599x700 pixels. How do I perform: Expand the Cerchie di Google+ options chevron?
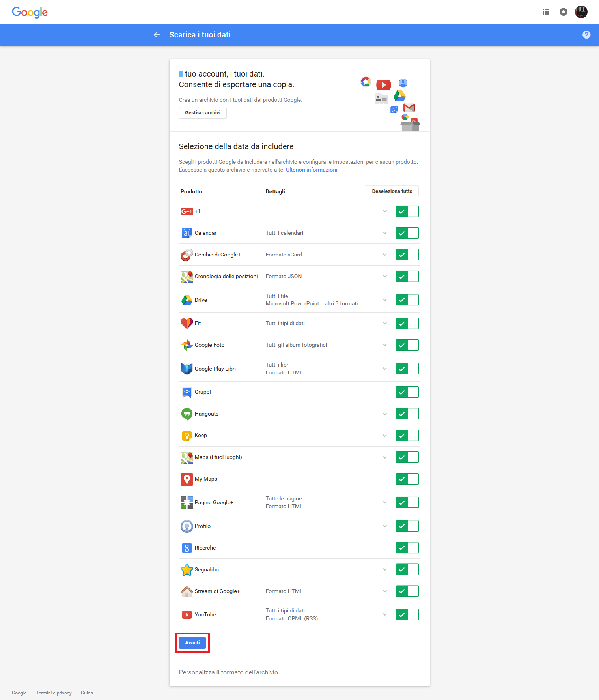pos(385,255)
